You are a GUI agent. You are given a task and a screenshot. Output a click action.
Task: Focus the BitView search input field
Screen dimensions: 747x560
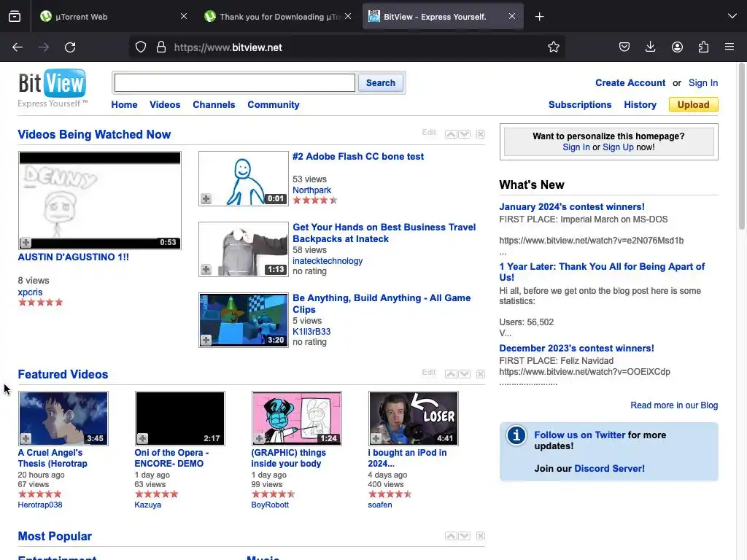tap(234, 83)
